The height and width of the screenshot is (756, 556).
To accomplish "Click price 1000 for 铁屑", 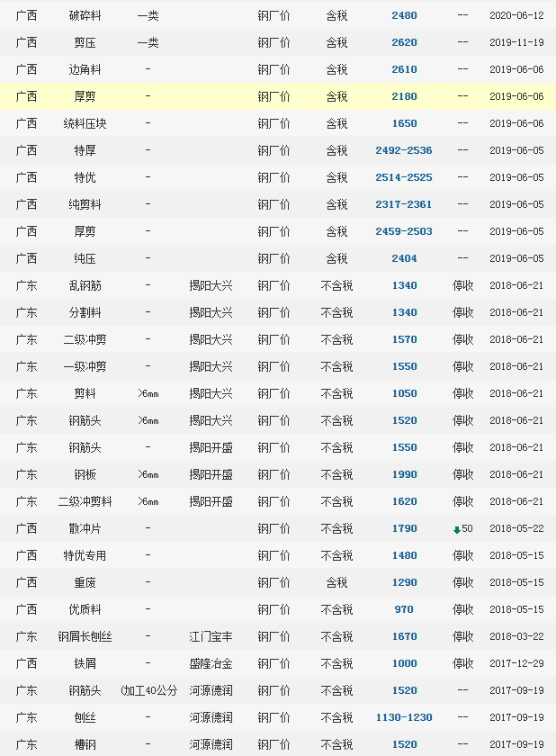I will coord(404,663).
